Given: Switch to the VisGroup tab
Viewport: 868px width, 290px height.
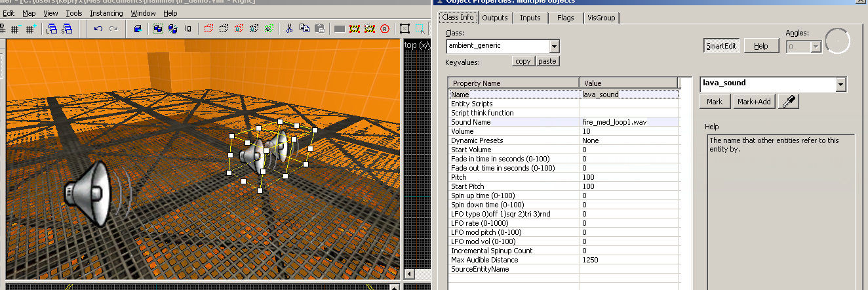Looking at the screenshot, I should click(x=601, y=18).
